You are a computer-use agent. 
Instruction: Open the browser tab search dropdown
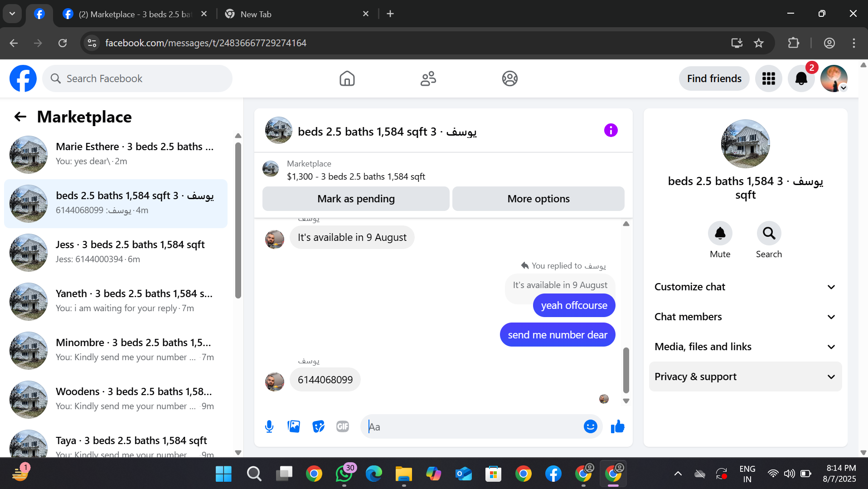tap(12, 14)
